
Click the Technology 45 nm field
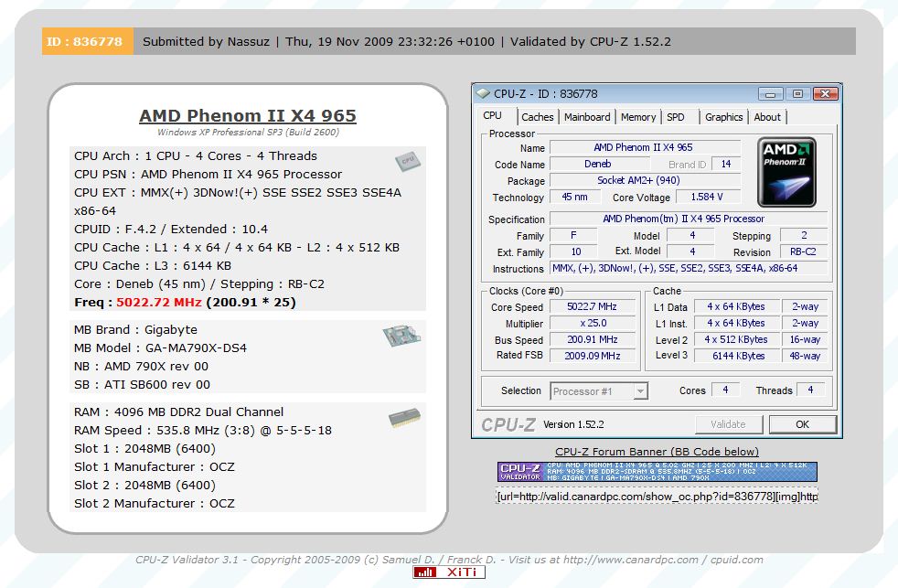tap(575, 197)
